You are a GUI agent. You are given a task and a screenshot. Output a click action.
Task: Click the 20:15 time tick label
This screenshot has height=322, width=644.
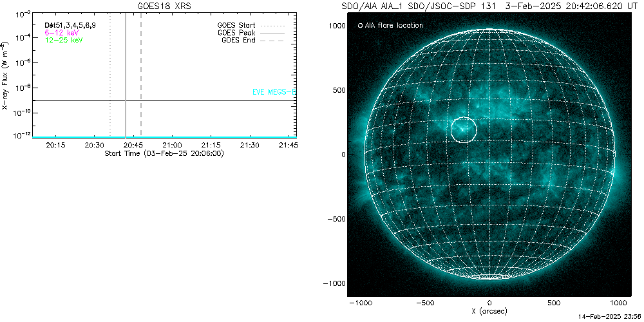[x=55, y=145]
